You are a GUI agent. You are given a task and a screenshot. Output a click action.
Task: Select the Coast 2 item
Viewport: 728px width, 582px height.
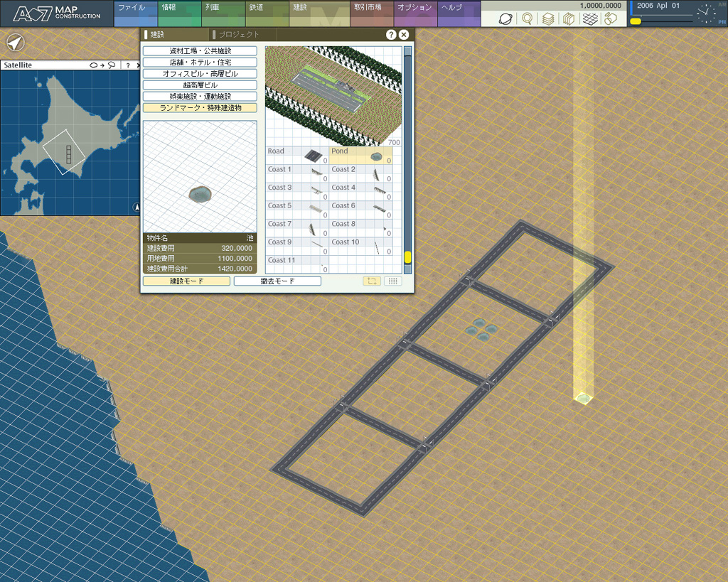pyautogui.click(x=360, y=173)
